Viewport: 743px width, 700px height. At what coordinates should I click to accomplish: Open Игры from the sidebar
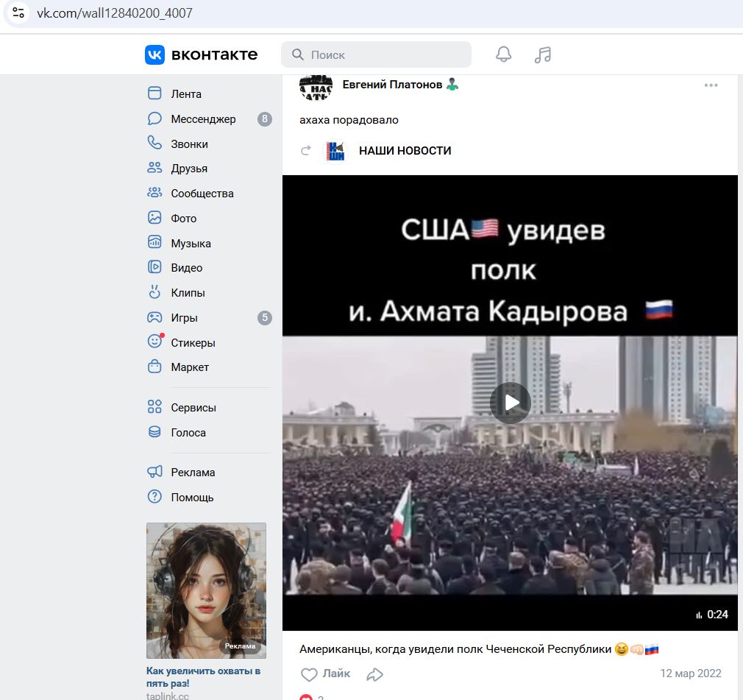coord(184,318)
